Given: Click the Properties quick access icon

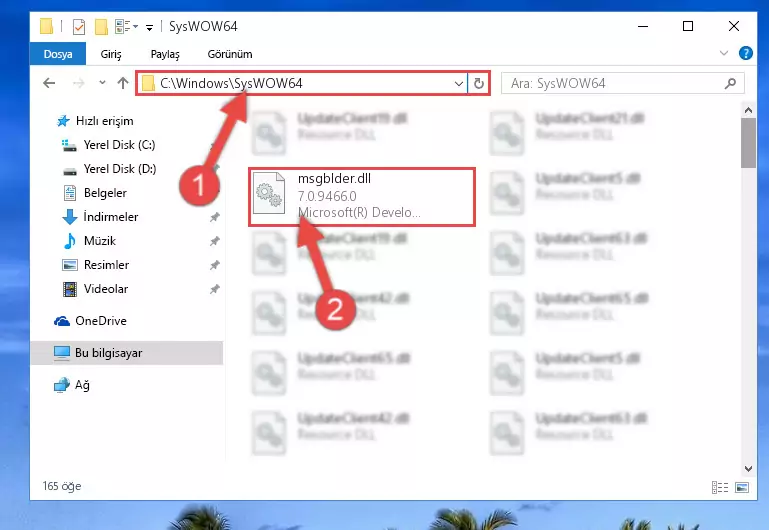Looking at the screenshot, I should click(78, 26).
